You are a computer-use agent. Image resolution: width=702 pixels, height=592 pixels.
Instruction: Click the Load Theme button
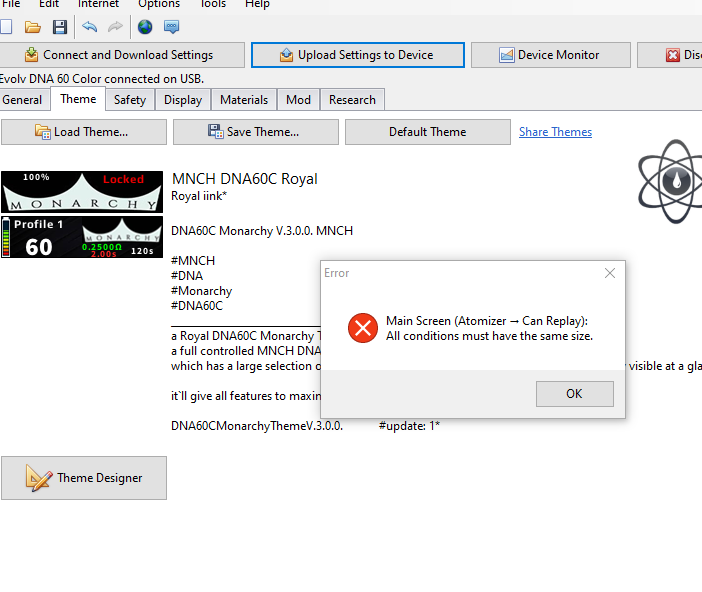click(x=84, y=132)
